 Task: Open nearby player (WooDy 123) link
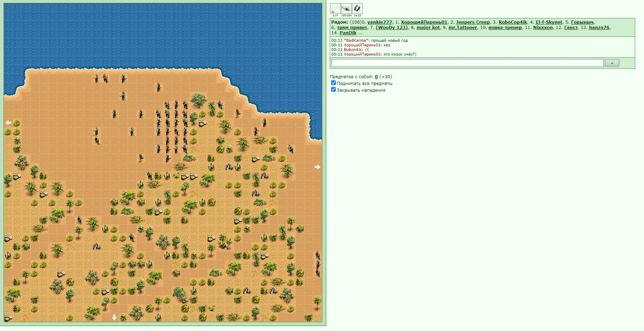click(x=392, y=28)
